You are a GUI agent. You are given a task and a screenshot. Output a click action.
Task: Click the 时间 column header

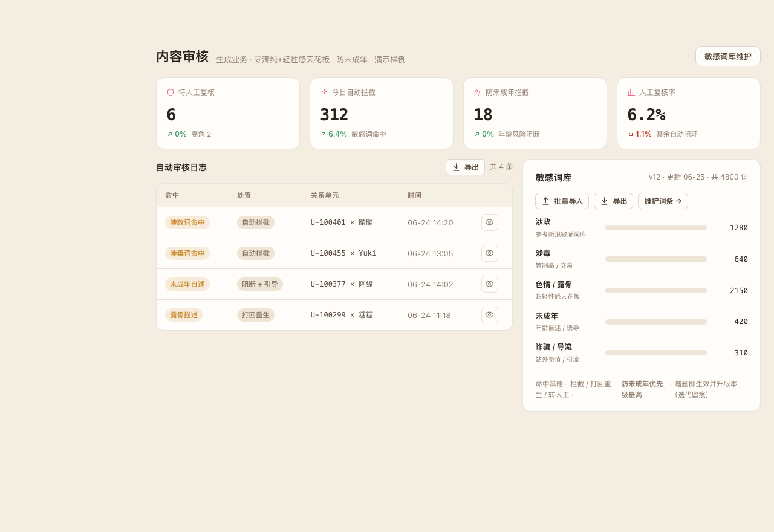(415, 195)
